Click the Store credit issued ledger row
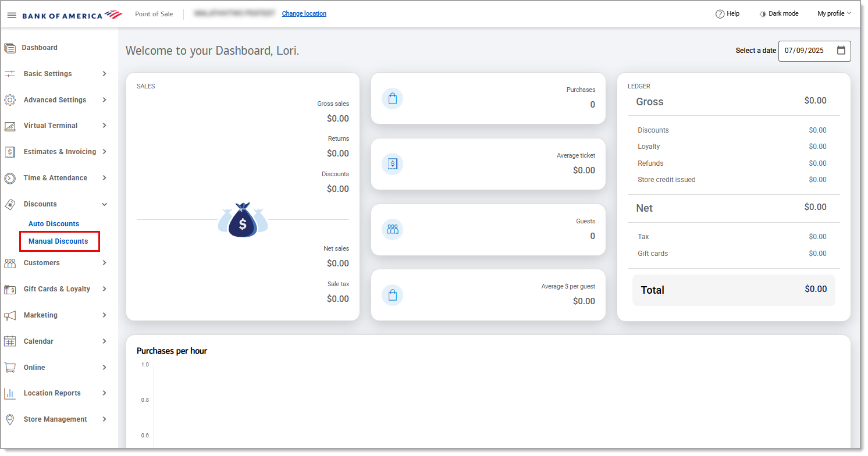Viewport: 868px width, 456px height. click(732, 180)
